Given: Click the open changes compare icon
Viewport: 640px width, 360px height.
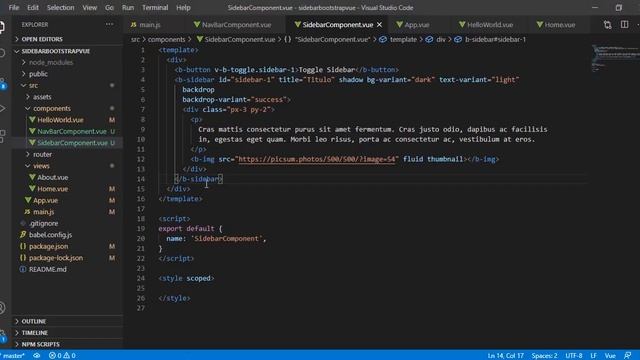Looking at the screenshot, I should click(607, 25).
